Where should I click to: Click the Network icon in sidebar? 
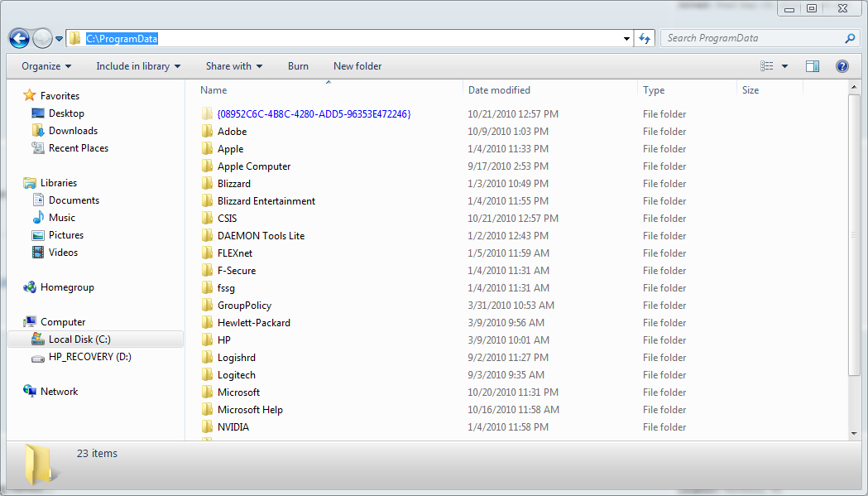click(x=29, y=392)
